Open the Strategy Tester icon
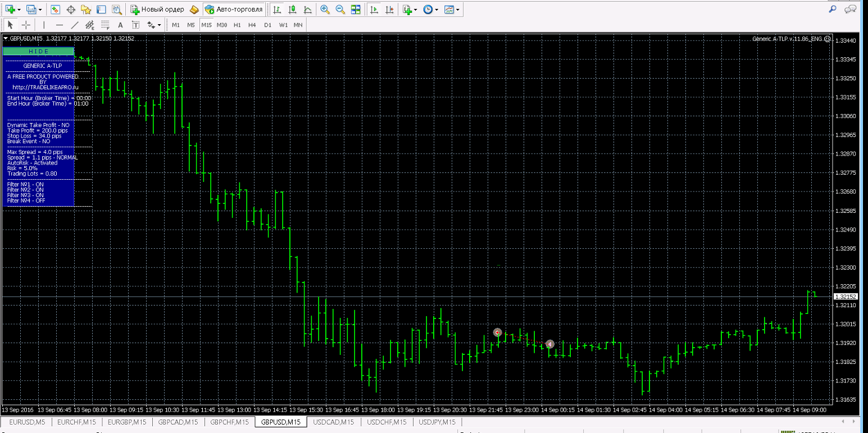Image resolution: width=868 pixels, height=433 pixels. click(116, 10)
